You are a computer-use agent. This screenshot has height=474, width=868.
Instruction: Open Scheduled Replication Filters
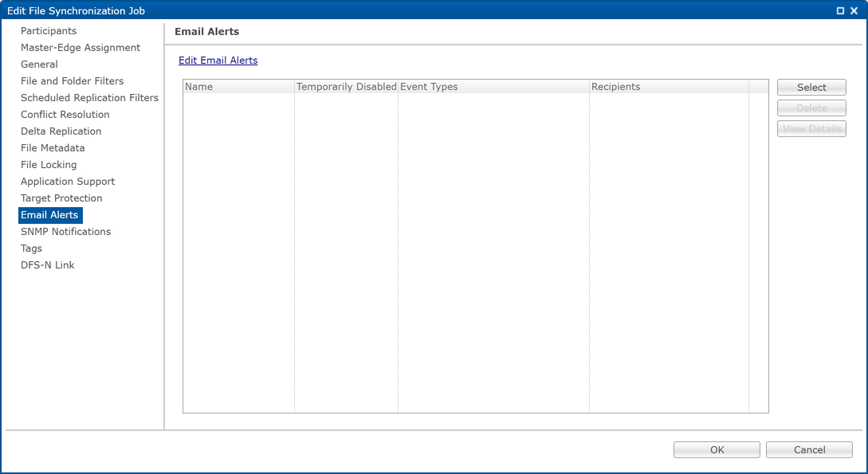90,98
